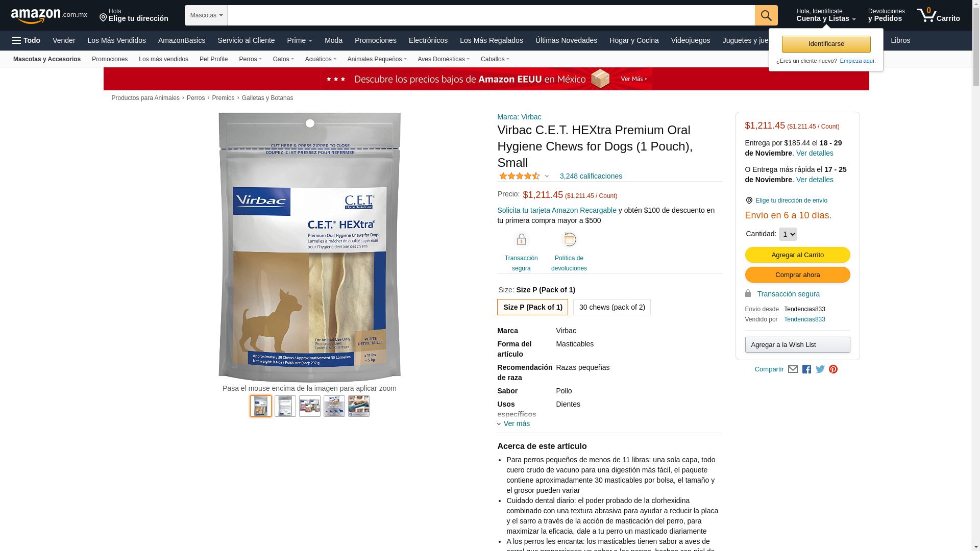Focus the Amazon search input field
Viewport: 980px width, 551px height.
point(491,15)
